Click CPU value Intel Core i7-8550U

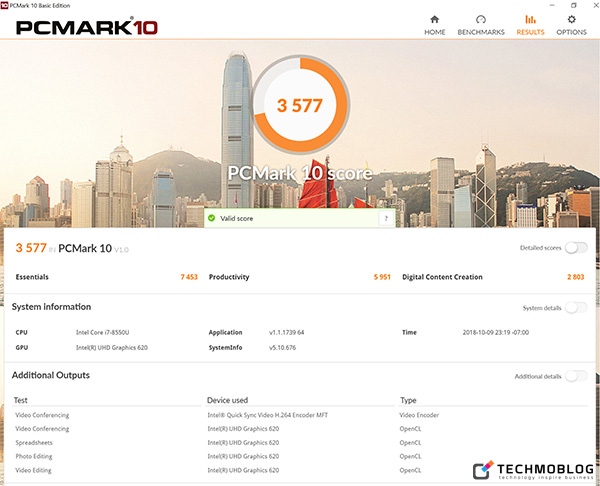point(103,332)
